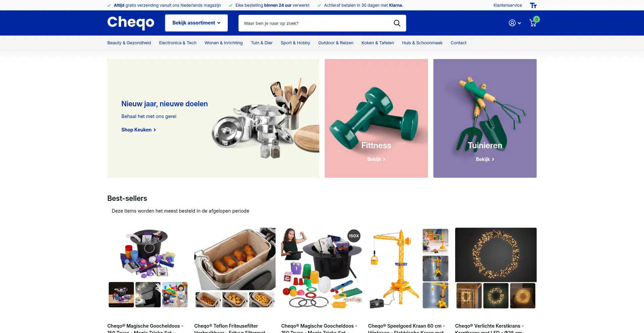Open the user account icon
The width and height of the screenshot is (644, 333).
512,23
